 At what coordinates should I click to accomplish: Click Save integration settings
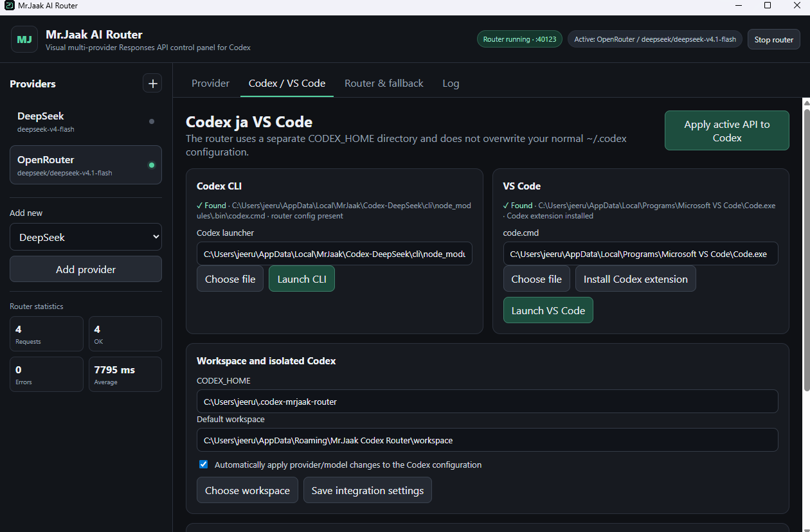point(368,490)
